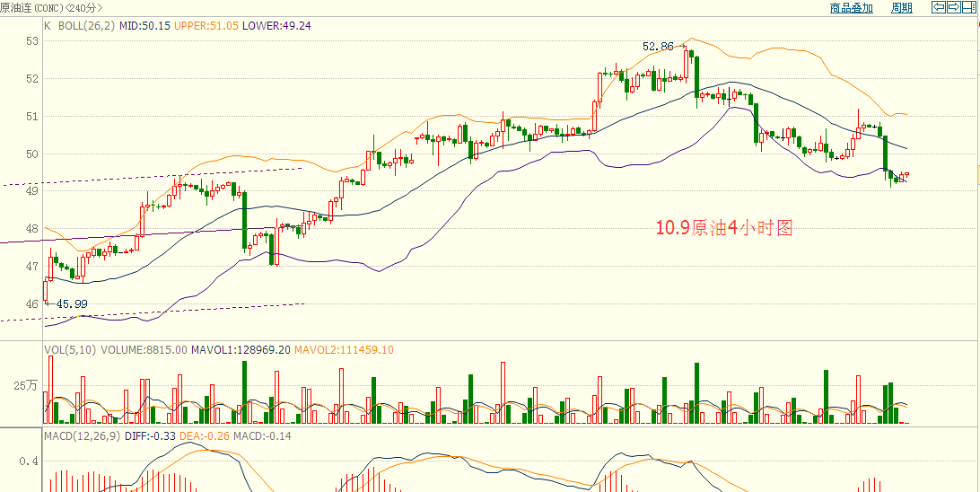
Task: Click the 45.99 low price marker
Action: point(71,303)
